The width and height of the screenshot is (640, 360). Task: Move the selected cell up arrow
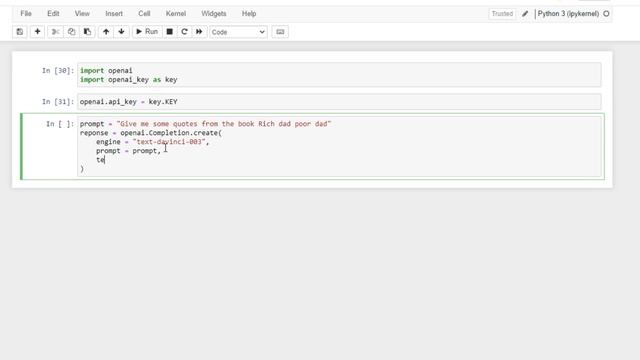(x=106, y=32)
